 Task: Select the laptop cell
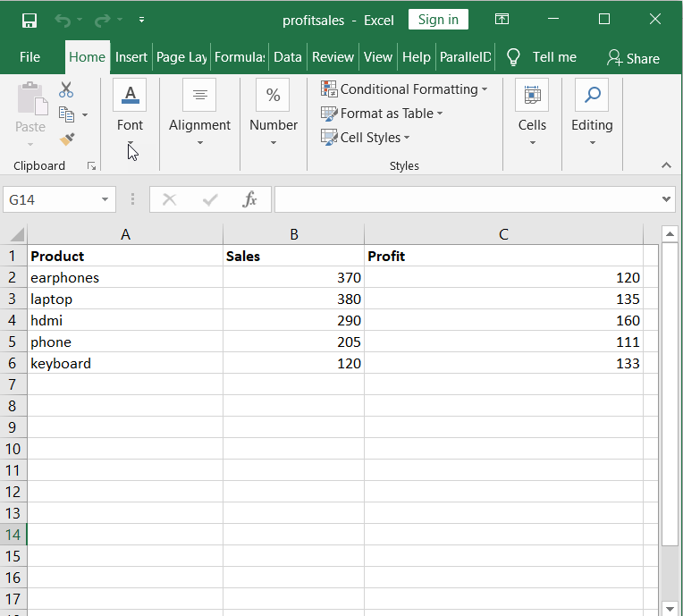[x=125, y=299]
